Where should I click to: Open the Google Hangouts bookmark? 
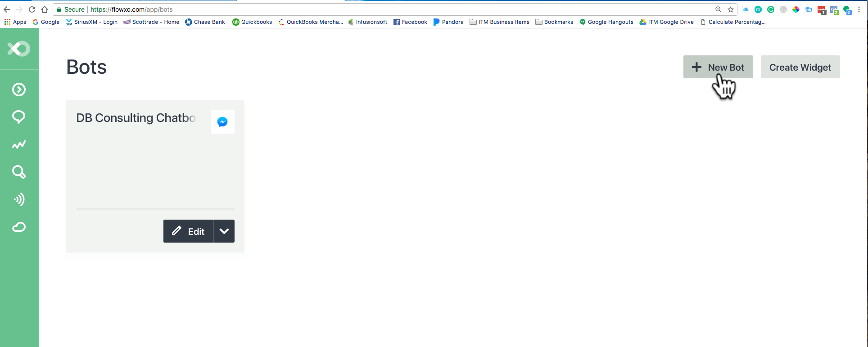606,22
